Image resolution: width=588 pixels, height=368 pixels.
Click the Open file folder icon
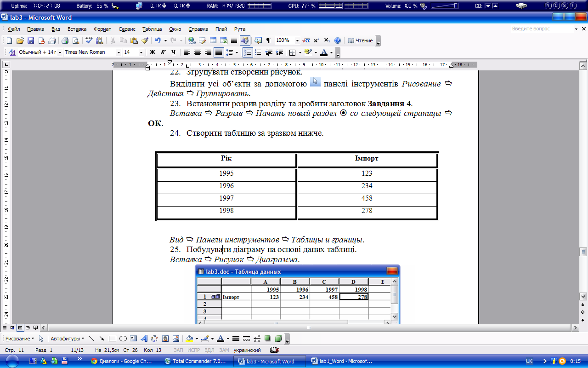[x=20, y=40]
